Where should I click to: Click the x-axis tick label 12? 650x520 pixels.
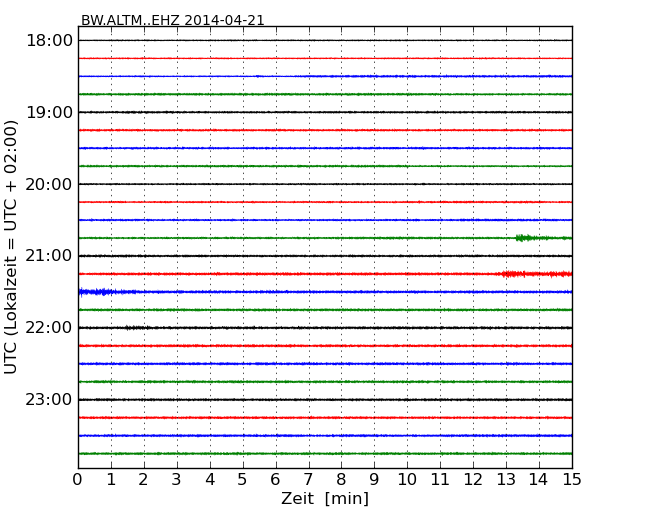click(473, 480)
